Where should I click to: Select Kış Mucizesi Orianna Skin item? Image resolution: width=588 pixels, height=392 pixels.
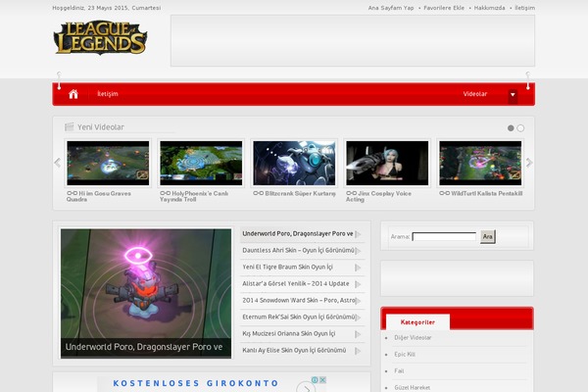click(302, 334)
